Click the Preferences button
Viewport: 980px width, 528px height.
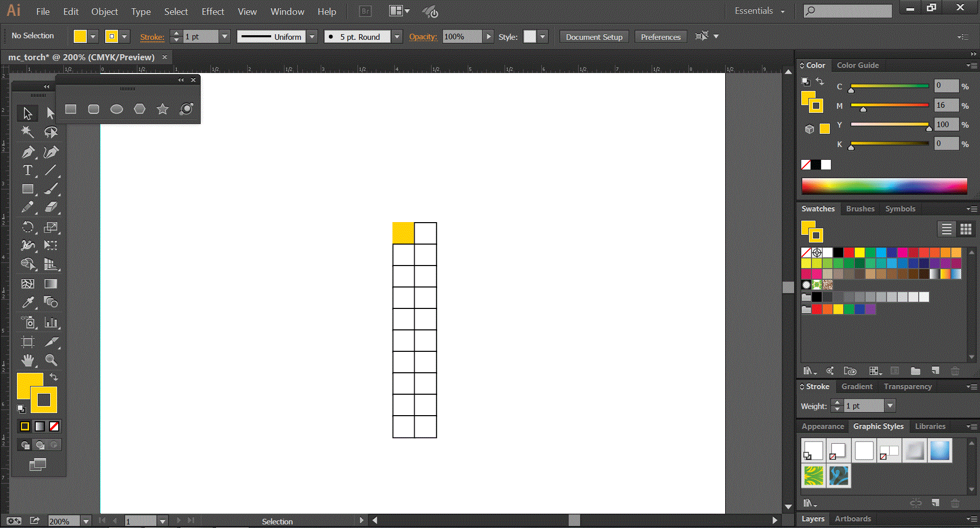click(660, 37)
